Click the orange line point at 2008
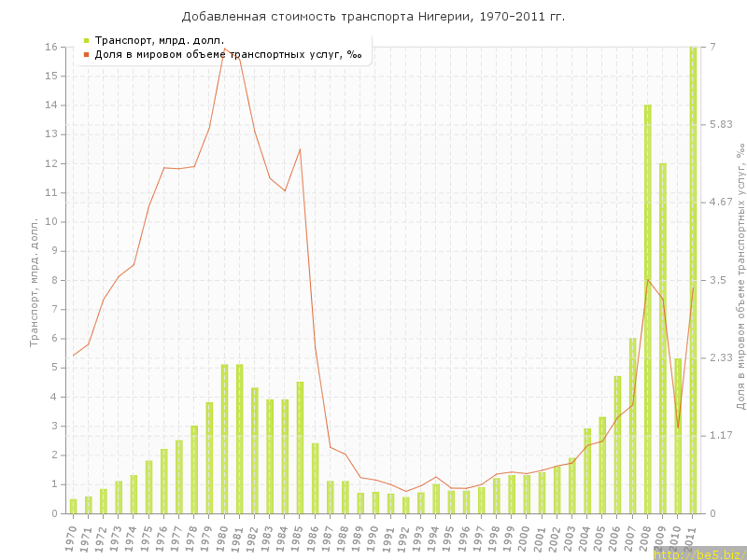Image resolution: width=747 pixels, height=560 pixels. [648, 279]
